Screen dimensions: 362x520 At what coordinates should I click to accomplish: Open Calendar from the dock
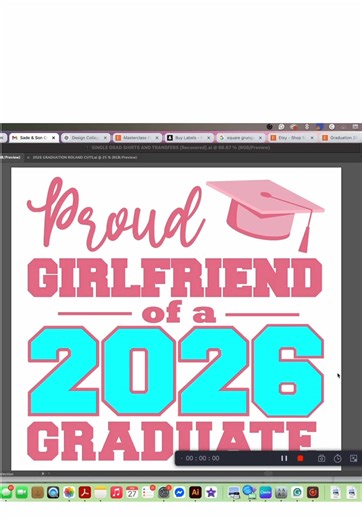click(x=132, y=492)
